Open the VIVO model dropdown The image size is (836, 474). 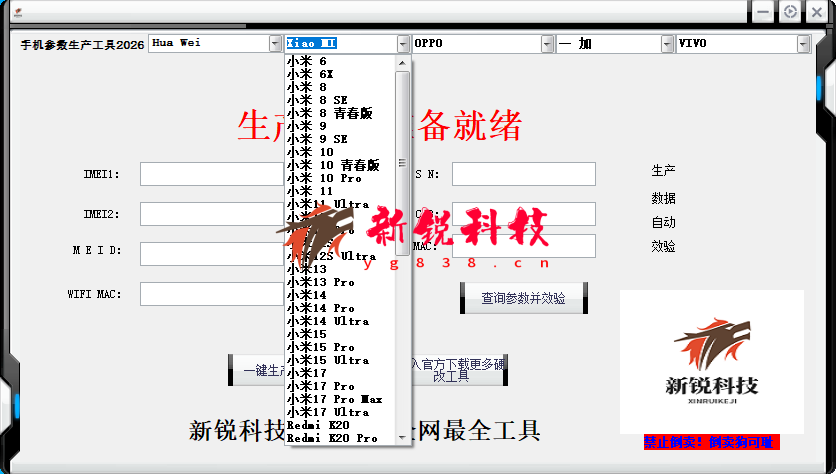pos(803,44)
